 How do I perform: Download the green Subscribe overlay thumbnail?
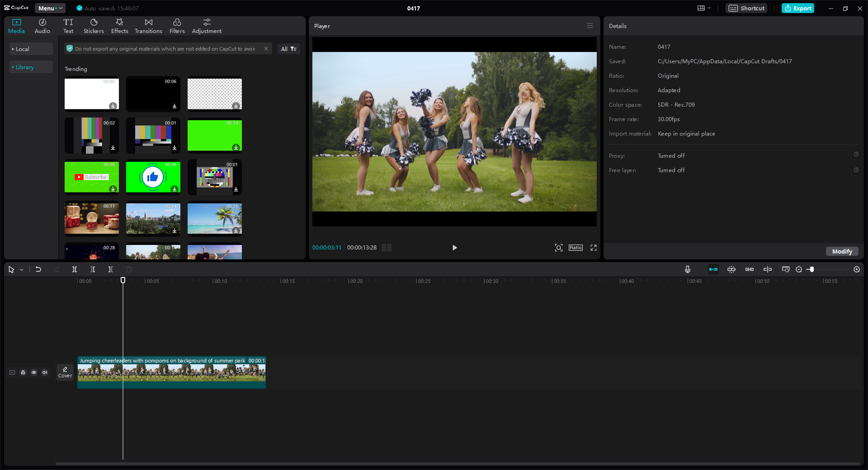pos(113,190)
